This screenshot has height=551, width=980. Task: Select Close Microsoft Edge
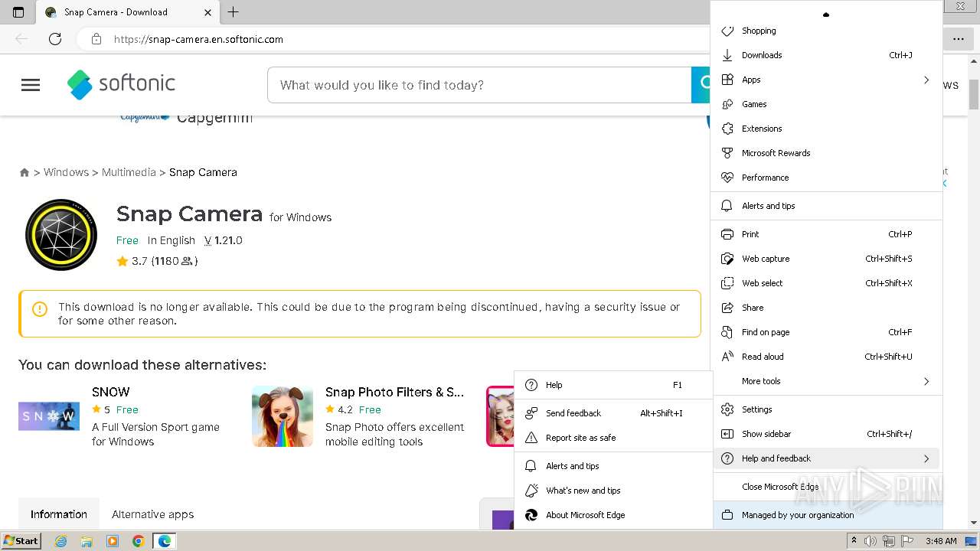(827, 487)
